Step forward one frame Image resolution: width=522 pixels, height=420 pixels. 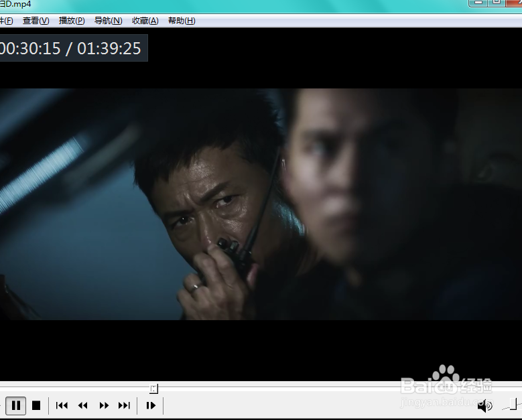[151, 405]
